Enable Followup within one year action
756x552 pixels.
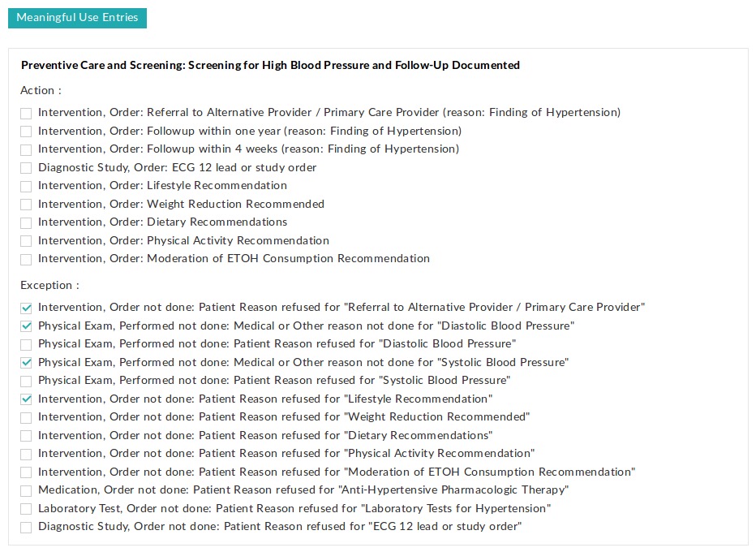coord(26,131)
